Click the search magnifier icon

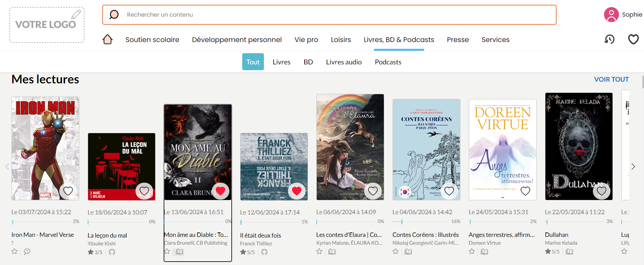(x=114, y=15)
